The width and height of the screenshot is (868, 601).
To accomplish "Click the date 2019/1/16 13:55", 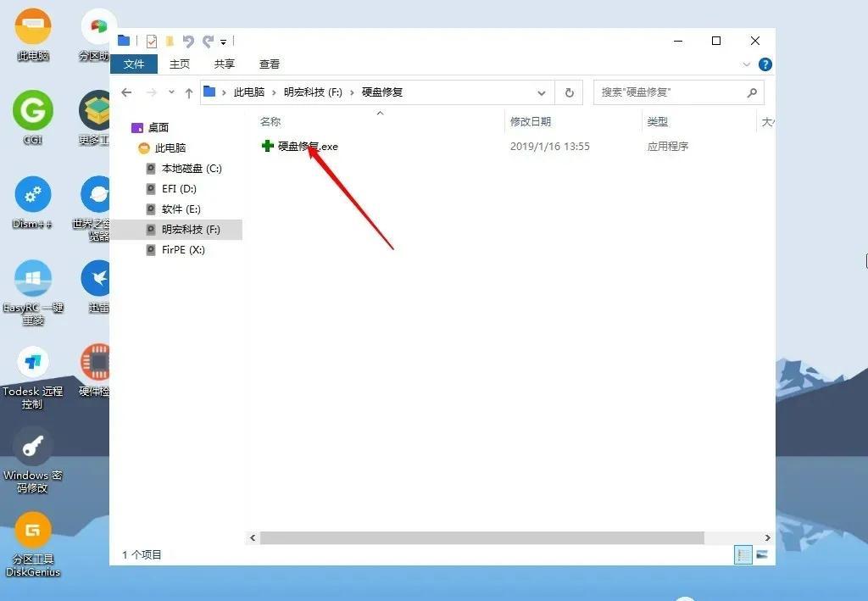I will 549,147.
